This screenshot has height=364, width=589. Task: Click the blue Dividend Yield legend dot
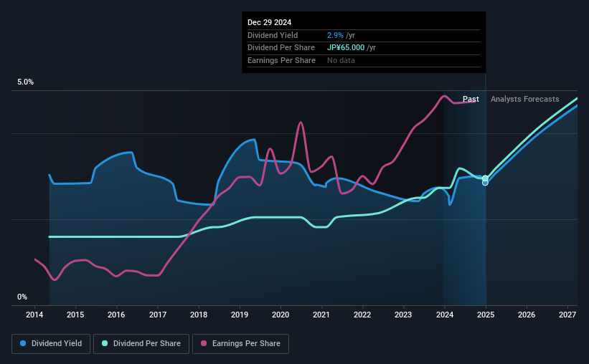[23, 343]
